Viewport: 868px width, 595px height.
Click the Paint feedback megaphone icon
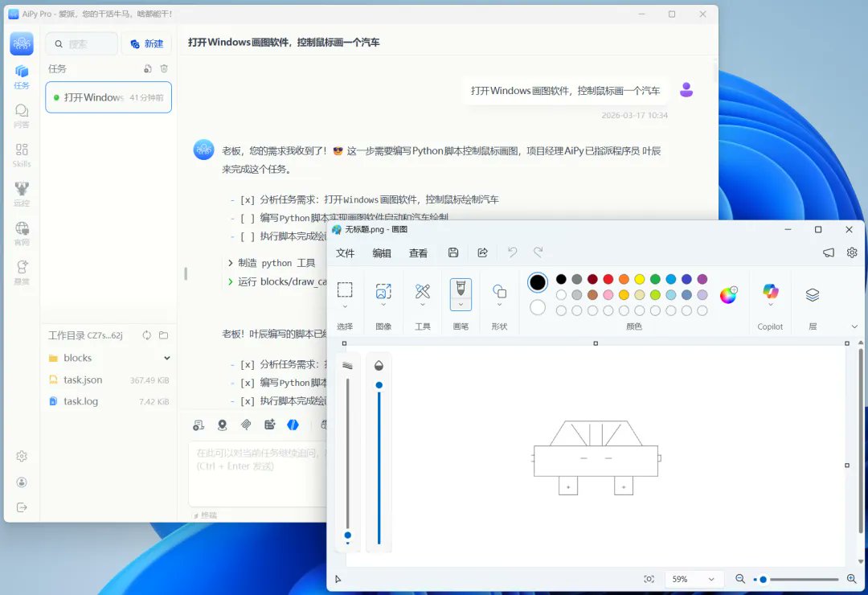click(828, 252)
